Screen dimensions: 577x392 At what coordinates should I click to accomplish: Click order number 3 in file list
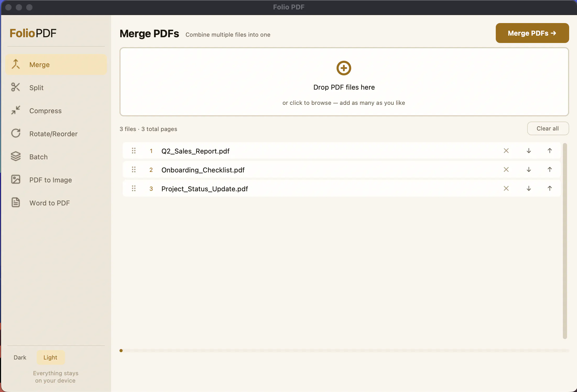coord(151,189)
